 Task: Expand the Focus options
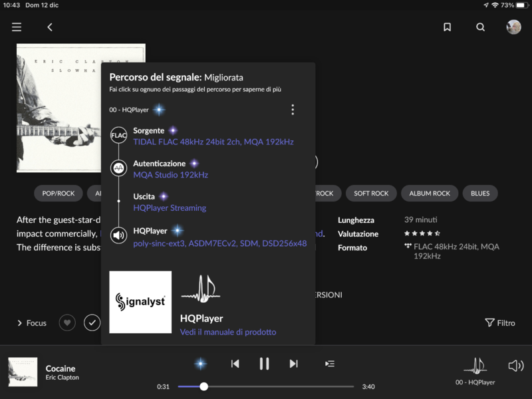pos(32,323)
